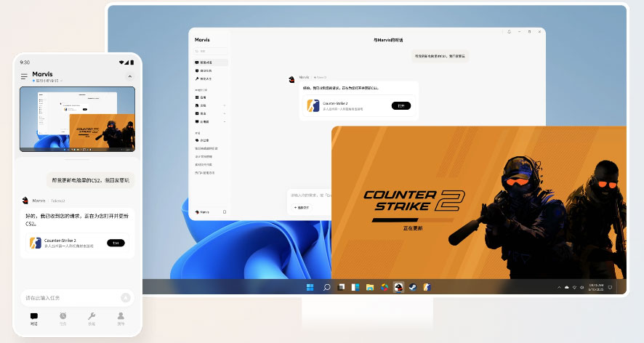Click the user's message bubble at the desktop chat's top right
644x343 pixels.
click(440, 56)
